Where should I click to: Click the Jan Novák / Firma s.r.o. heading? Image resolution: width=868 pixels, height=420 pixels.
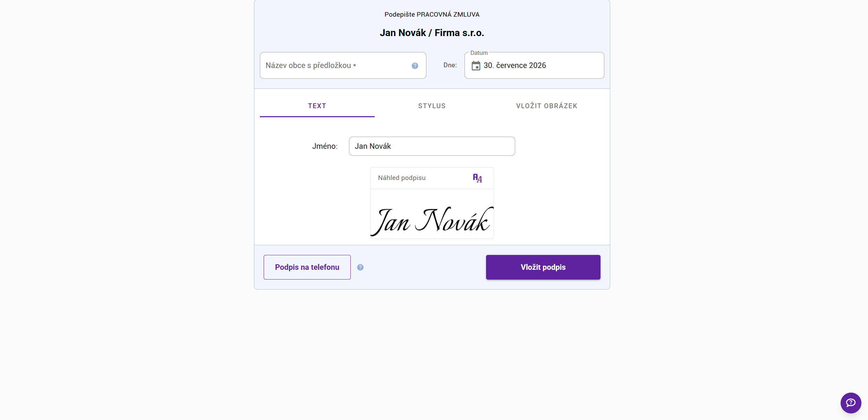[432, 33]
